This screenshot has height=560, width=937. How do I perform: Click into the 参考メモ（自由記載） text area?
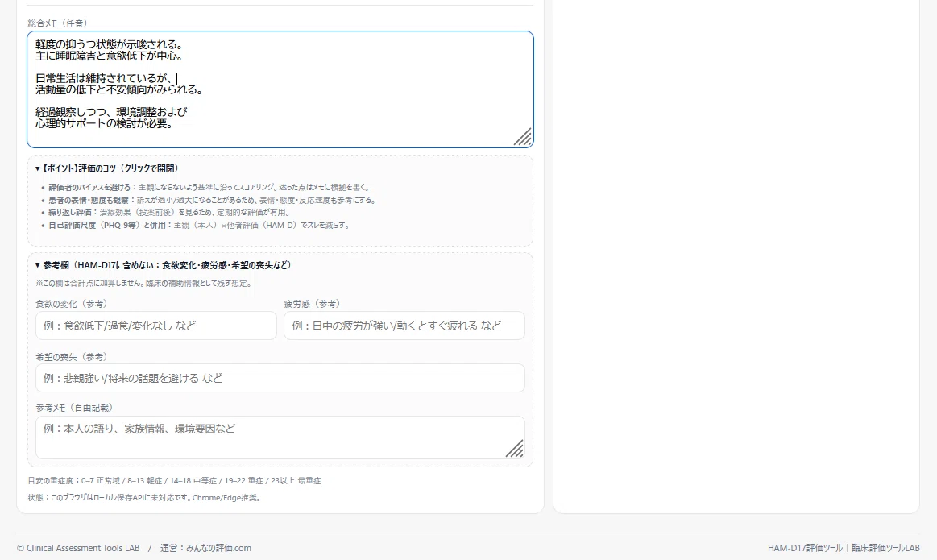tap(280, 438)
